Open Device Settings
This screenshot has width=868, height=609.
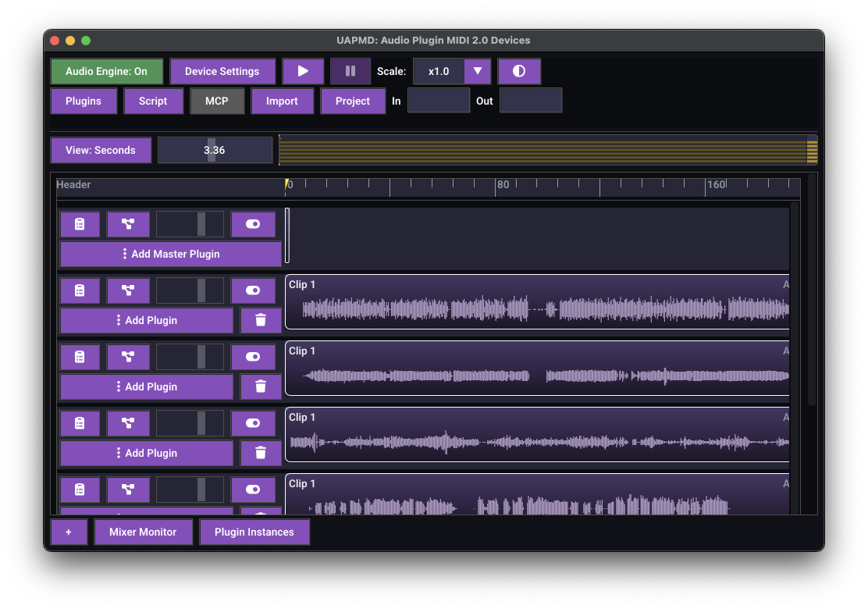pyautogui.click(x=222, y=71)
